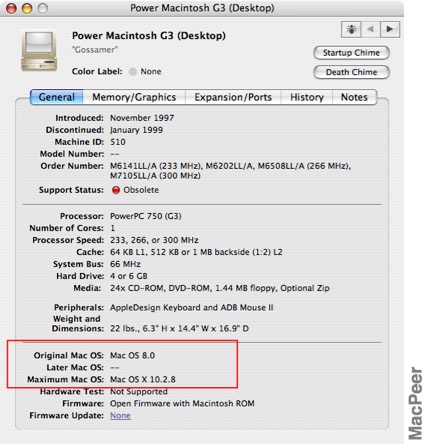Go to previous model with left arrow
This screenshot has width=426, height=444.
[x=370, y=29]
